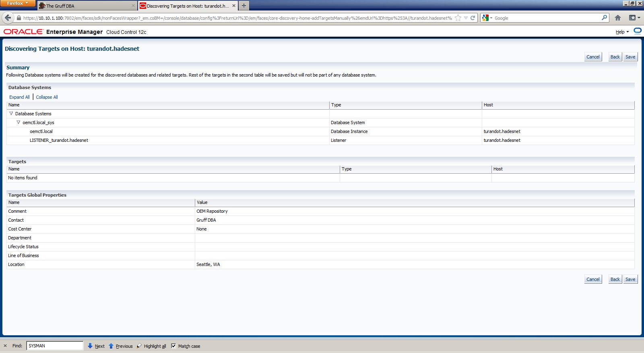Bookmark page with the star icon
Screen dimensions: 644x353
click(458, 18)
